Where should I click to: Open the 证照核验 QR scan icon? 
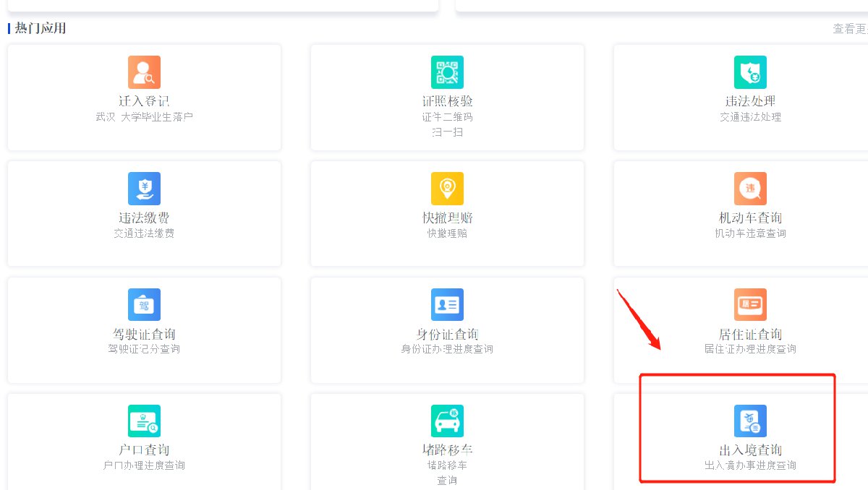coord(447,72)
